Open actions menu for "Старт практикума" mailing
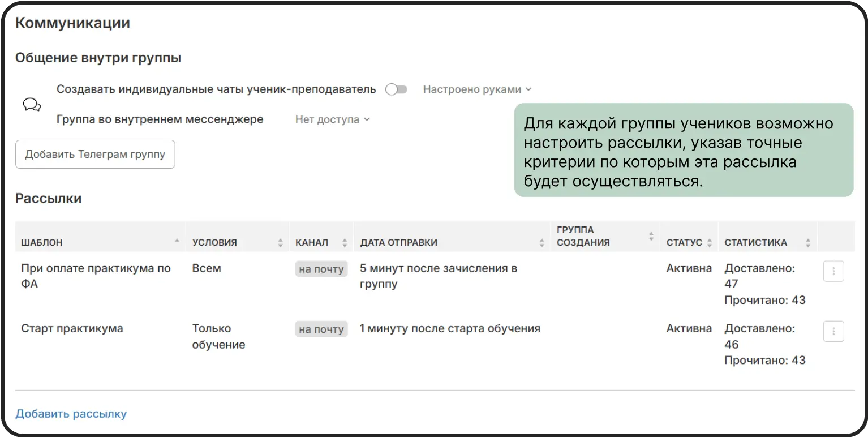868x437 pixels. click(833, 331)
